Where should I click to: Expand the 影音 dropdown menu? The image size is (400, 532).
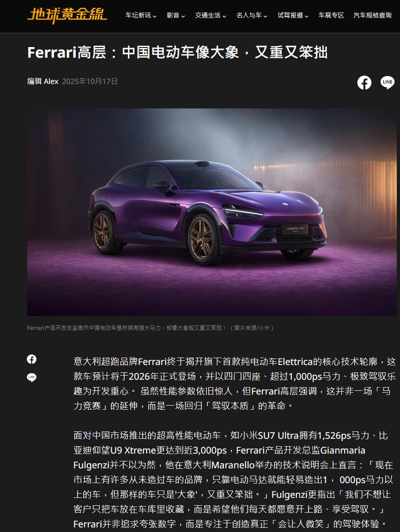[176, 16]
